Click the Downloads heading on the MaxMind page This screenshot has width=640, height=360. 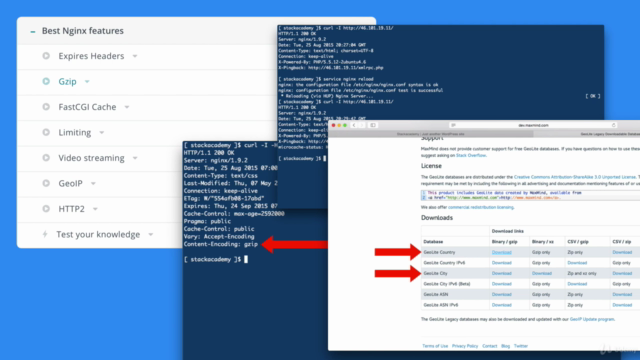point(437,218)
